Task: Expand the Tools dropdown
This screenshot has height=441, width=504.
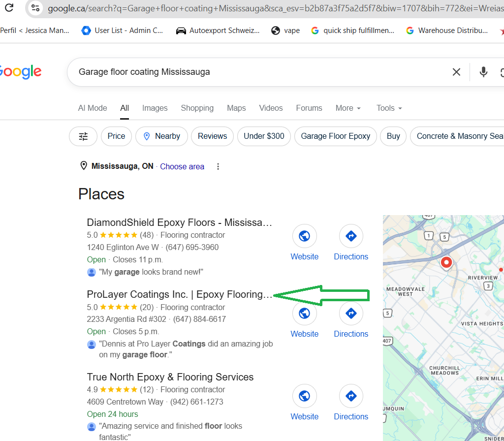Action: coord(389,108)
